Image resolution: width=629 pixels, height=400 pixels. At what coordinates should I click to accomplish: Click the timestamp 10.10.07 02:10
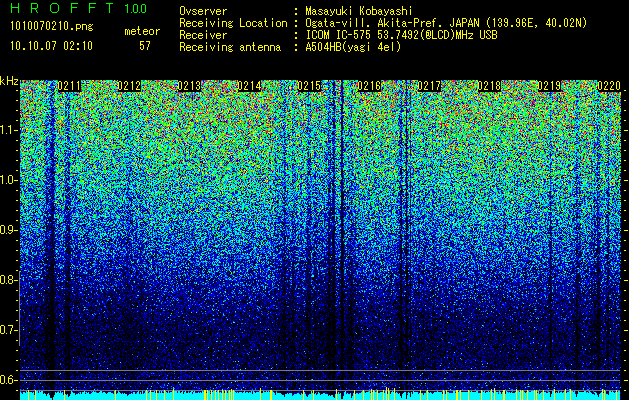coord(51,46)
